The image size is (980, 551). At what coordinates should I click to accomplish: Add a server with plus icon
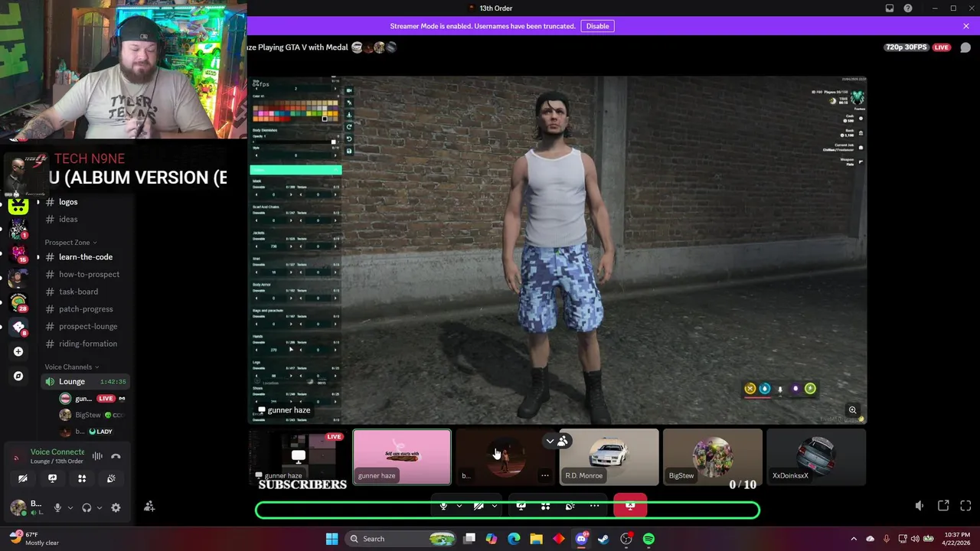pyautogui.click(x=18, y=351)
